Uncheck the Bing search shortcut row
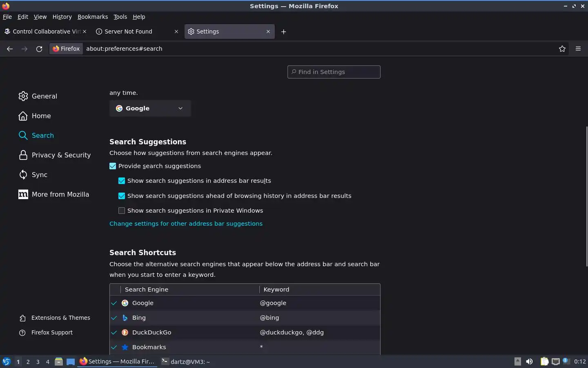The image size is (588, 368). (x=114, y=318)
